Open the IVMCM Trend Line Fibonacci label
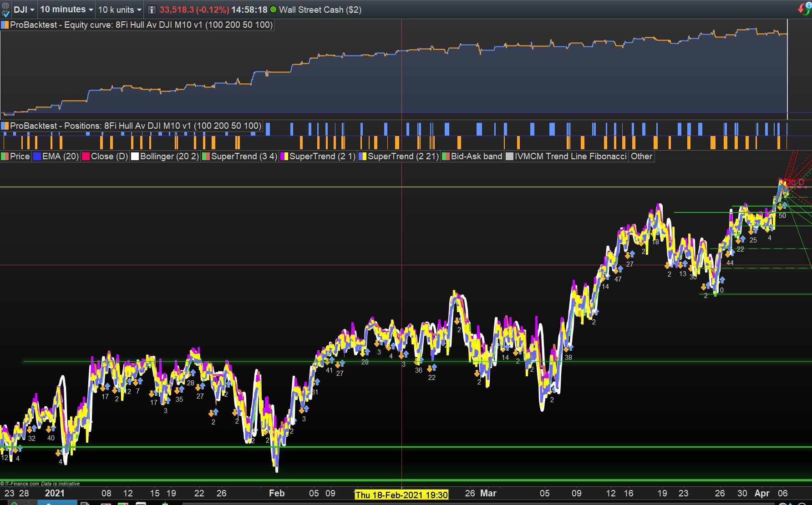Screen dimensions: 812x505 (x=570, y=157)
